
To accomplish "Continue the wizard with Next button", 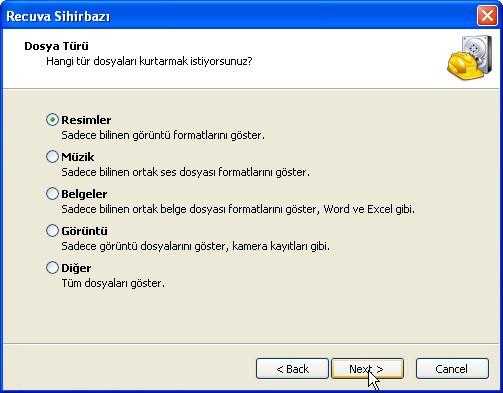I will (x=367, y=369).
